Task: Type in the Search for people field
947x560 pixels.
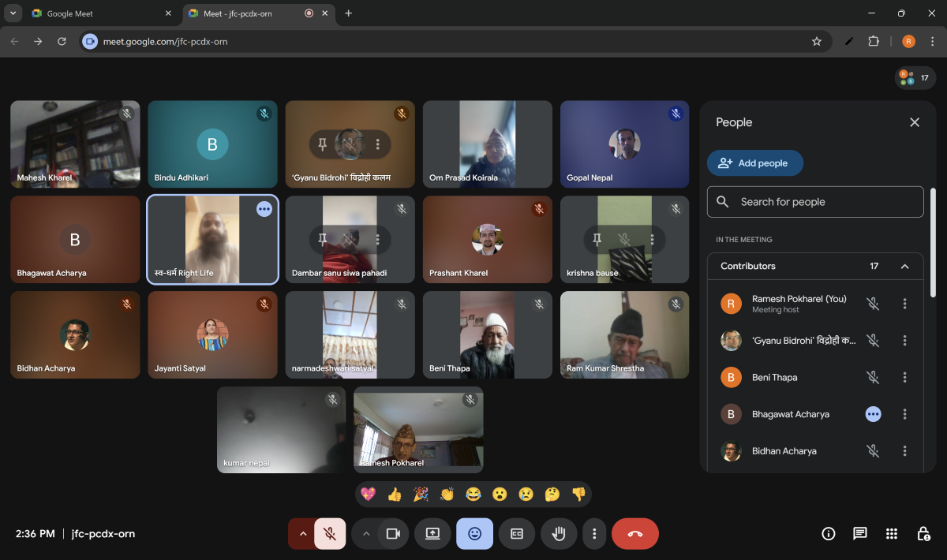Action: 825,202
